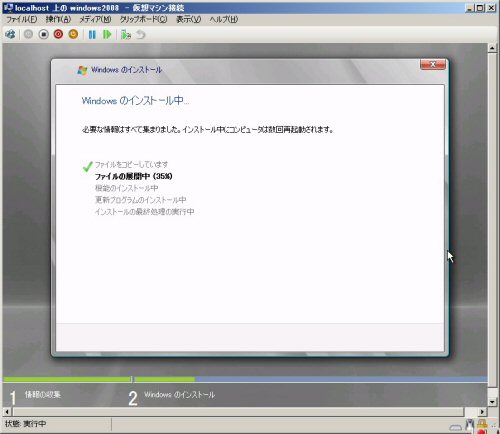Click the keyboard icon in the status bar
Viewport: 500px width, 434px height.
[x=455, y=427]
